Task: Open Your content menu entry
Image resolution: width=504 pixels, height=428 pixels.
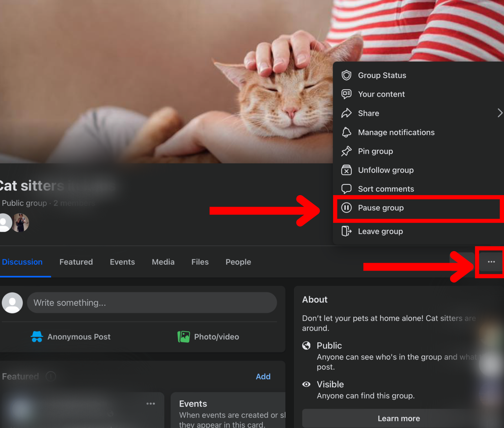Action: [381, 94]
